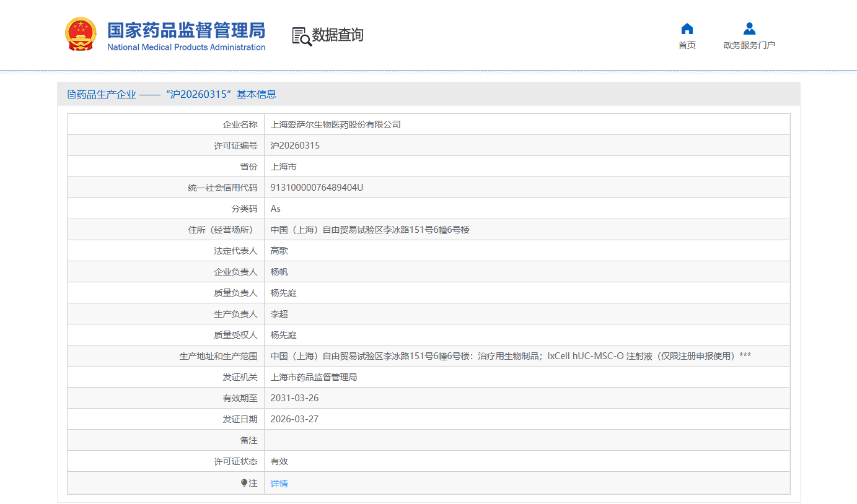Click the license number value 沪20260315
The height and width of the screenshot is (504, 857).
pos(295,146)
